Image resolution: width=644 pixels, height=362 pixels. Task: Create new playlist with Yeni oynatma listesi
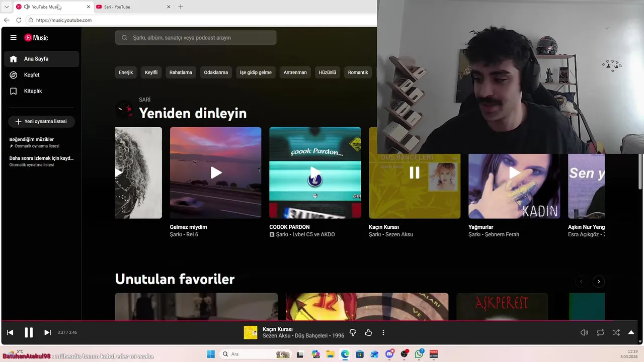[41, 122]
